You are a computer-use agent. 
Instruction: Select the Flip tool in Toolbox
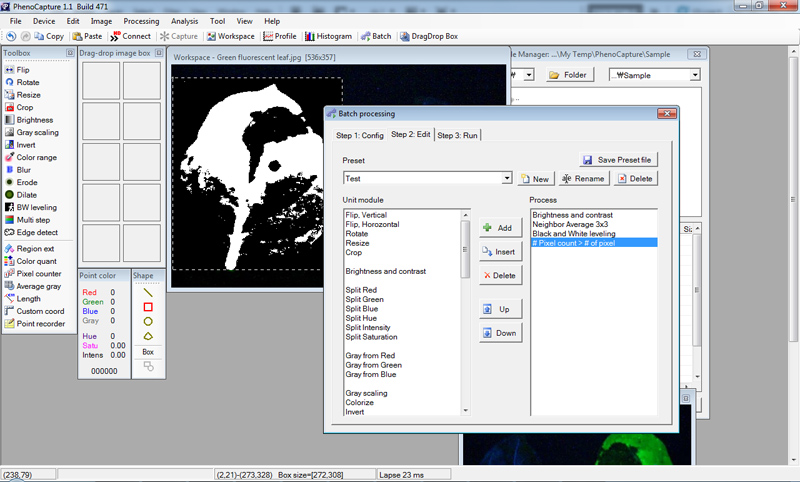pos(22,70)
